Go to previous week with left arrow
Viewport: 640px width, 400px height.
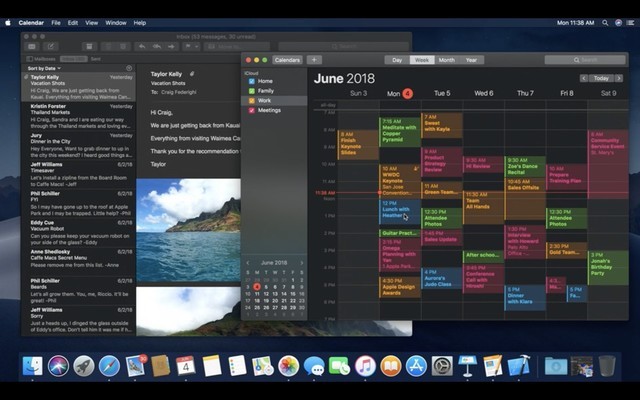584,78
